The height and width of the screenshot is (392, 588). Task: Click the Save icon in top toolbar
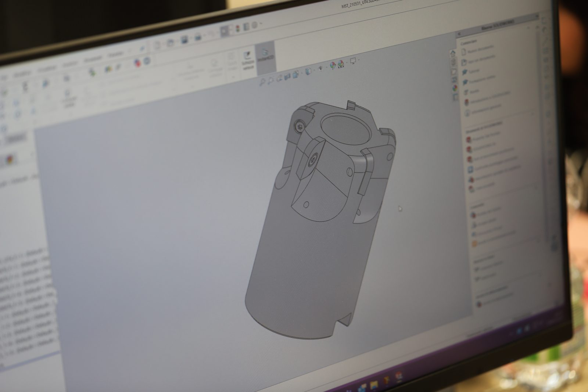[x=184, y=40]
